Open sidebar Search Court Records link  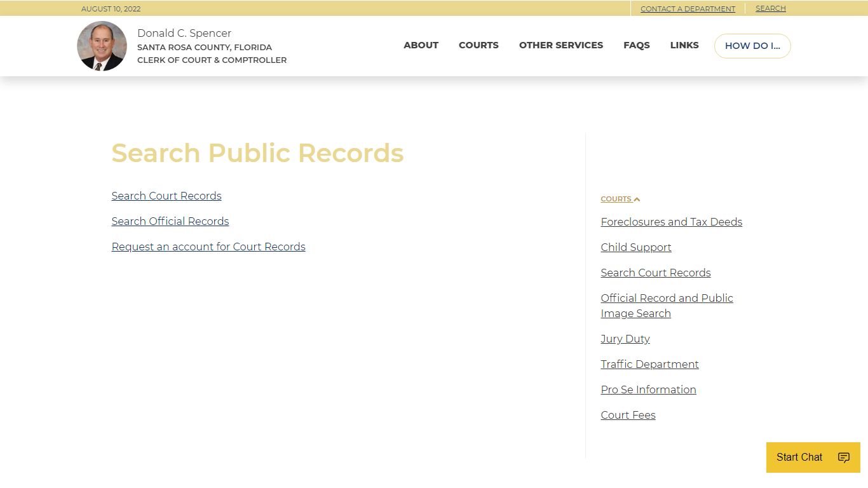(656, 273)
